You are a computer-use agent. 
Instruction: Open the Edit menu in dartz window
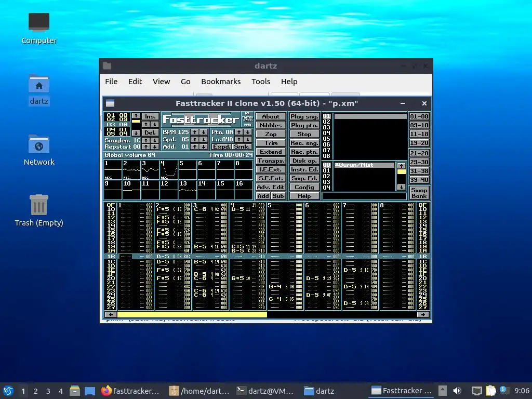pos(135,82)
